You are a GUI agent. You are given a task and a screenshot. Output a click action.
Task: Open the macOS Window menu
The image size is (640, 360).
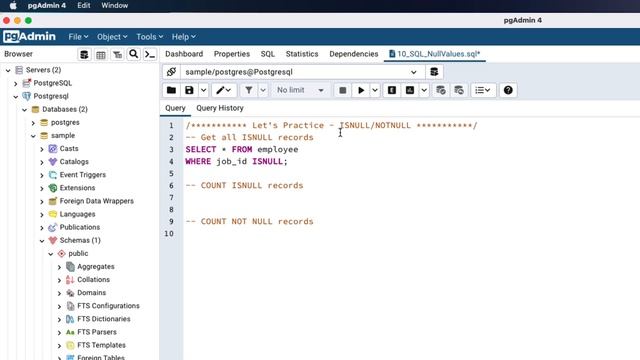pyautogui.click(x=115, y=5)
